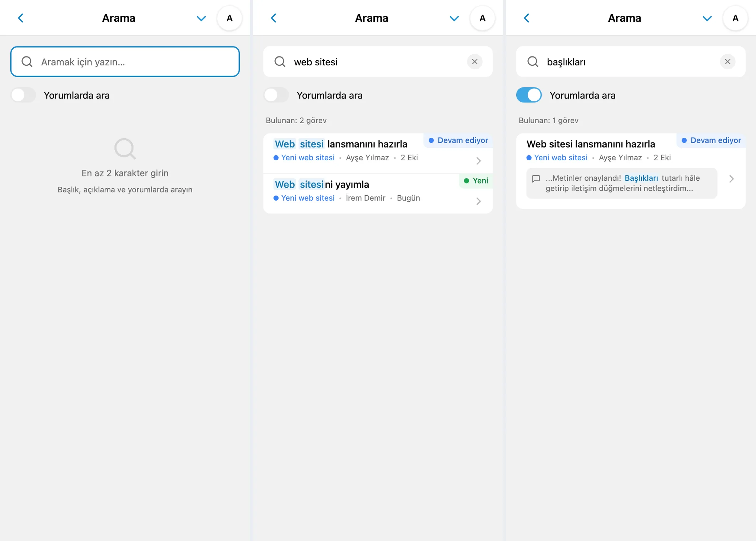
Task: Click the 'web sitesi' search input
Action: click(x=378, y=62)
